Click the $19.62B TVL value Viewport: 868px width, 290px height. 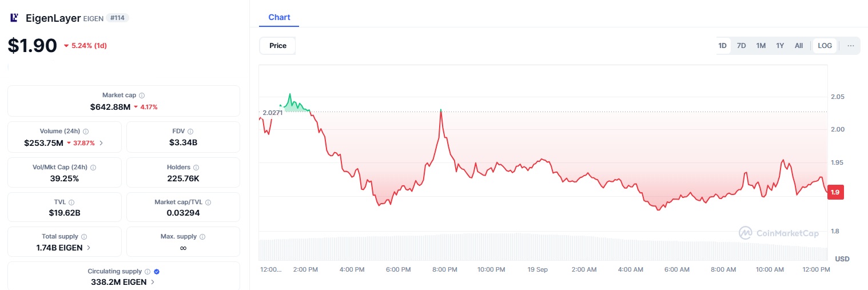click(x=65, y=213)
